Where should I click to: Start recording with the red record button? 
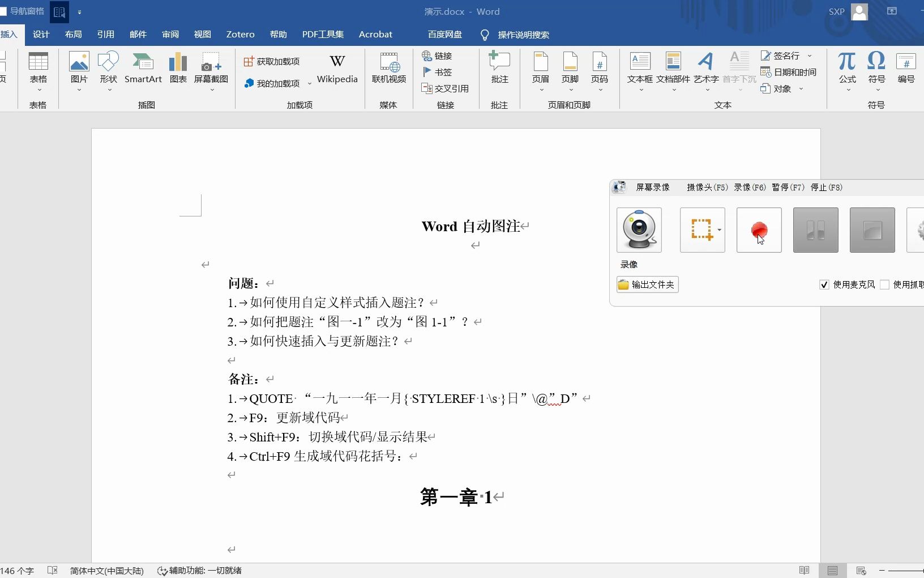(x=759, y=230)
